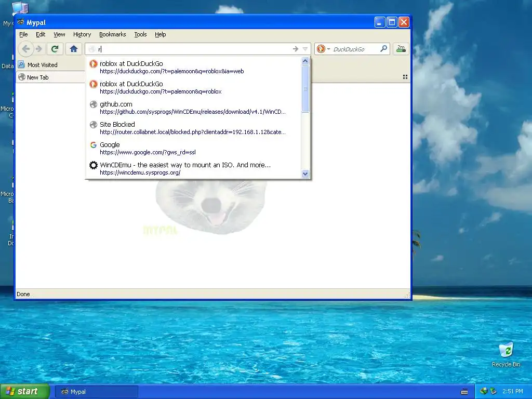Open the View menu
Image resolution: width=532 pixels, height=399 pixels.
click(x=59, y=34)
